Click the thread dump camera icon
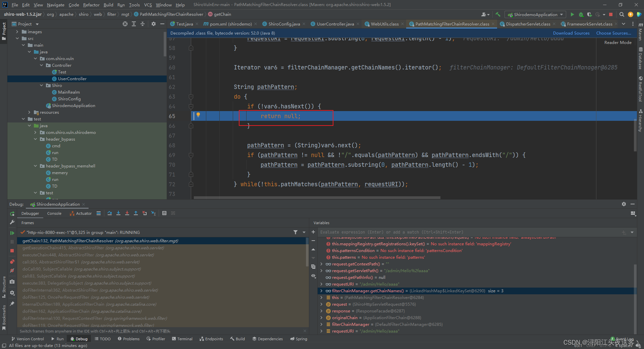Image resolution: width=644 pixels, height=349 pixels. [x=12, y=282]
